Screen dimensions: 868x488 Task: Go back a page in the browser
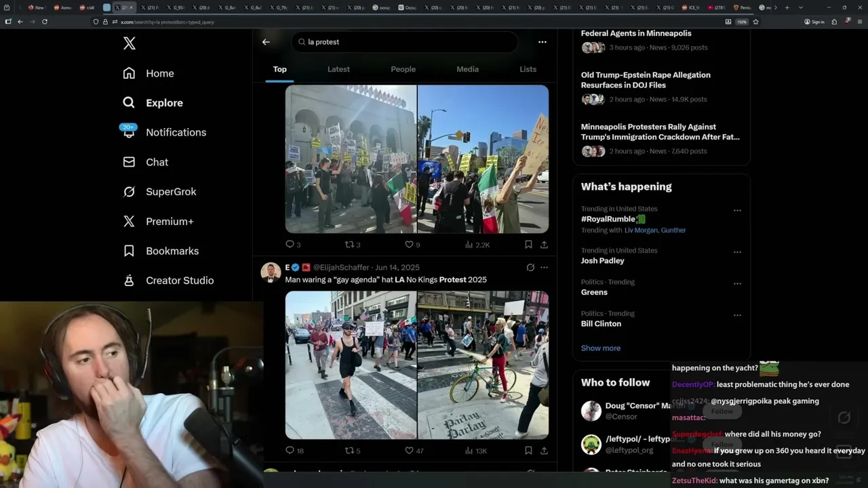[20, 22]
